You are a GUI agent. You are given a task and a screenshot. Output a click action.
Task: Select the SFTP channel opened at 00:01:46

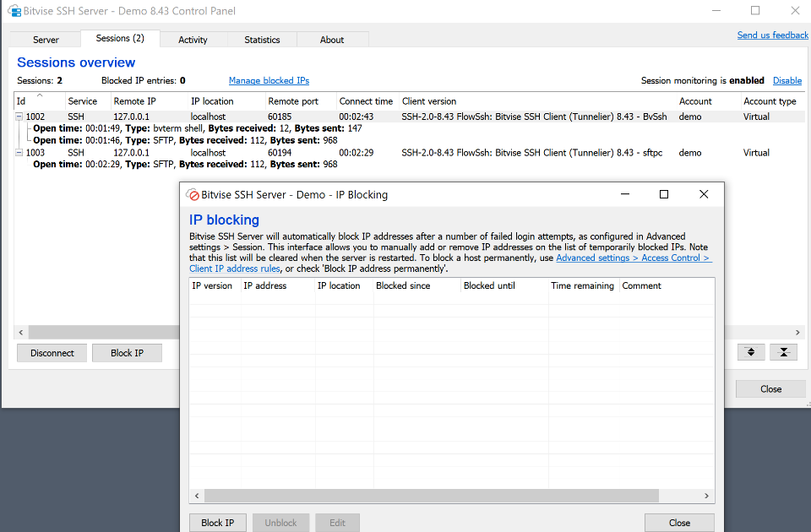tap(185, 140)
